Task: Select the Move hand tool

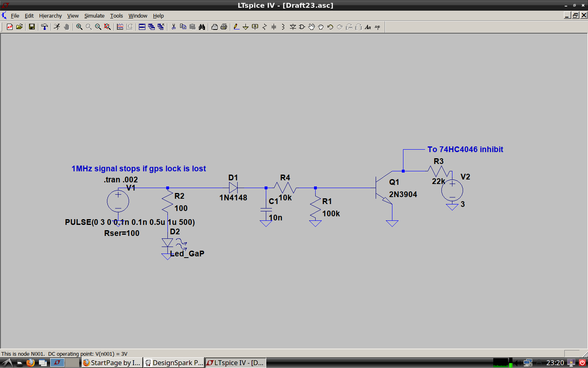Action: pyautogui.click(x=312, y=27)
